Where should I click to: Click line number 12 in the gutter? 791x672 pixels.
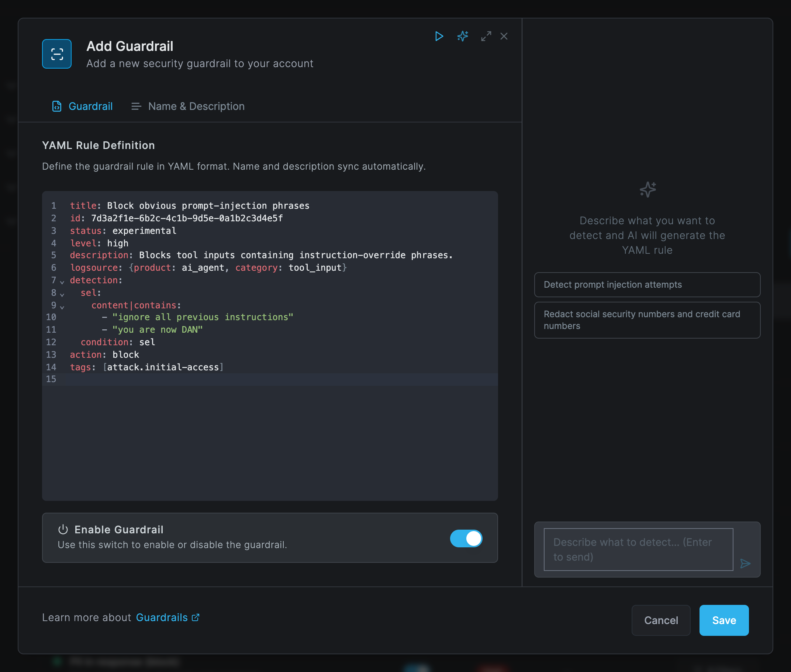coord(51,342)
